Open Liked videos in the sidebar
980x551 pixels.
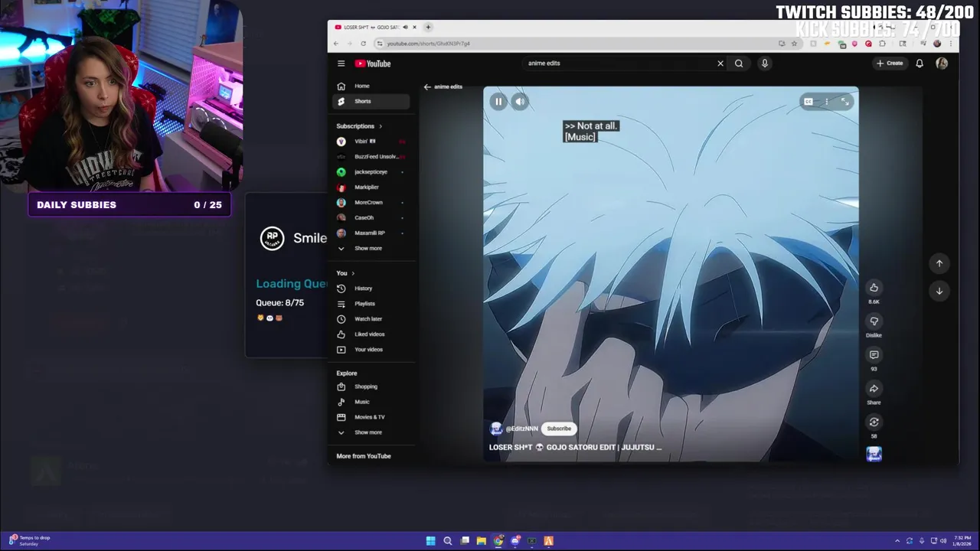(371, 334)
